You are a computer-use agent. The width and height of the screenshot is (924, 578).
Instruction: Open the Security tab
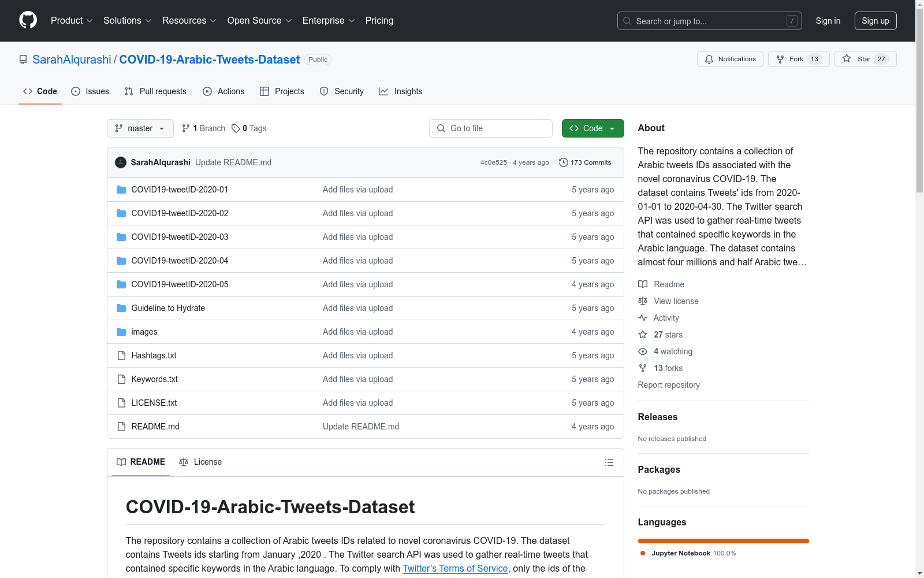click(342, 91)
